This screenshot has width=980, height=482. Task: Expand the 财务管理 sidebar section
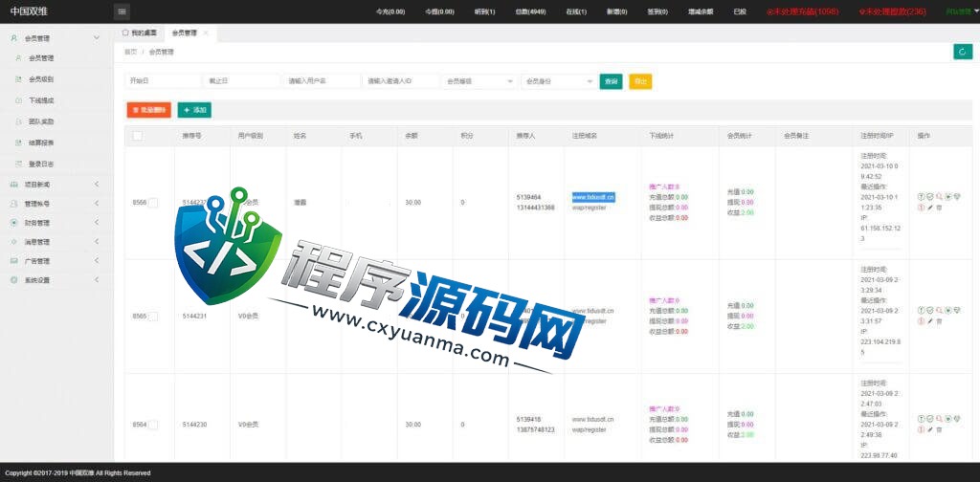click(x=56, y=222)
